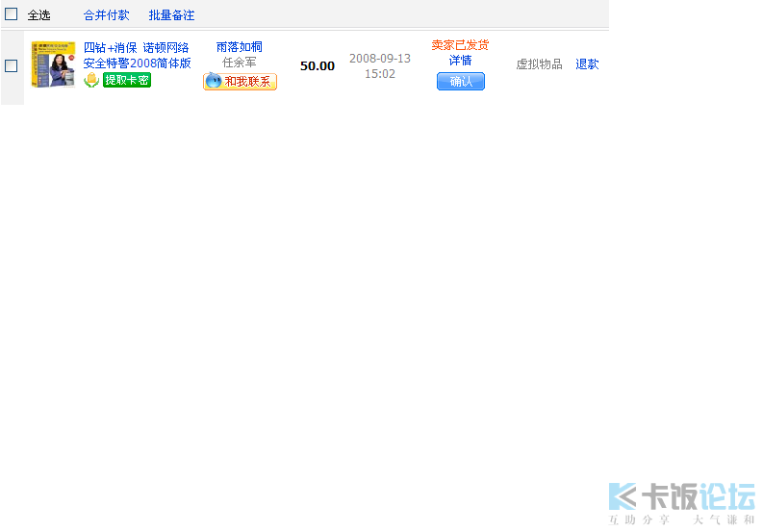The image size is (763, 532).
Task: Click the seller real name 任余军
Action: (x=239, y=63)
